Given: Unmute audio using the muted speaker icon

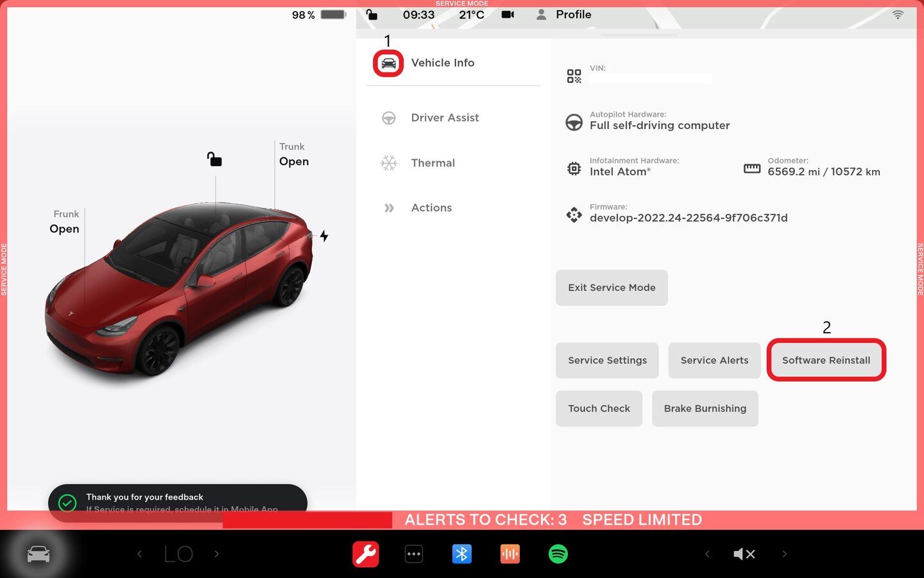Looking at the screenshot, I should [744, 554].
